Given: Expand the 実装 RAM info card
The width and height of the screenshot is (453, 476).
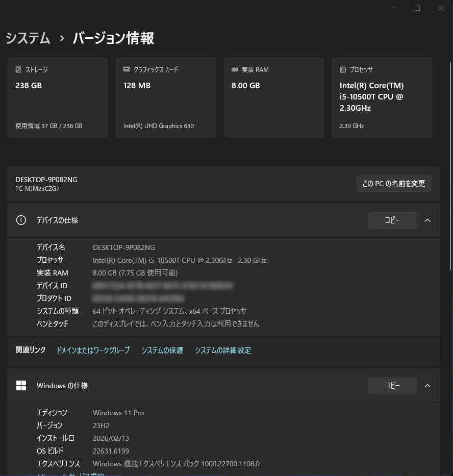Looking at the screenshot, I should point(273,97).
